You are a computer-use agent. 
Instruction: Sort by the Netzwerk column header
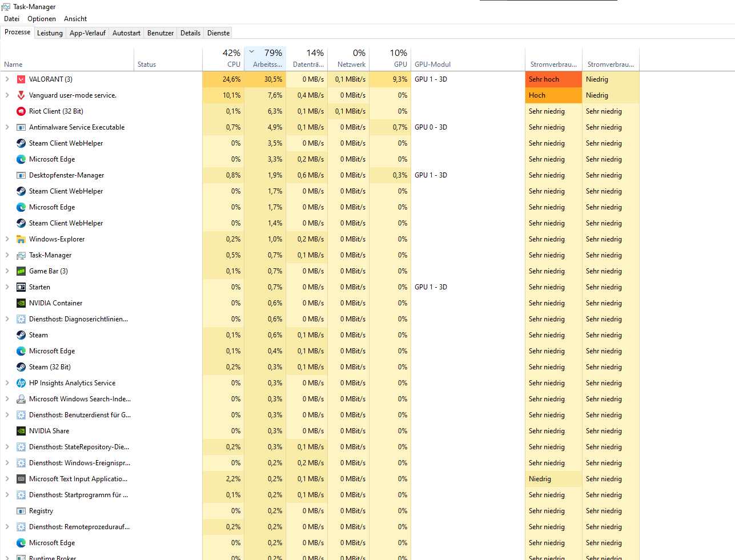click(x=348, y=59)
